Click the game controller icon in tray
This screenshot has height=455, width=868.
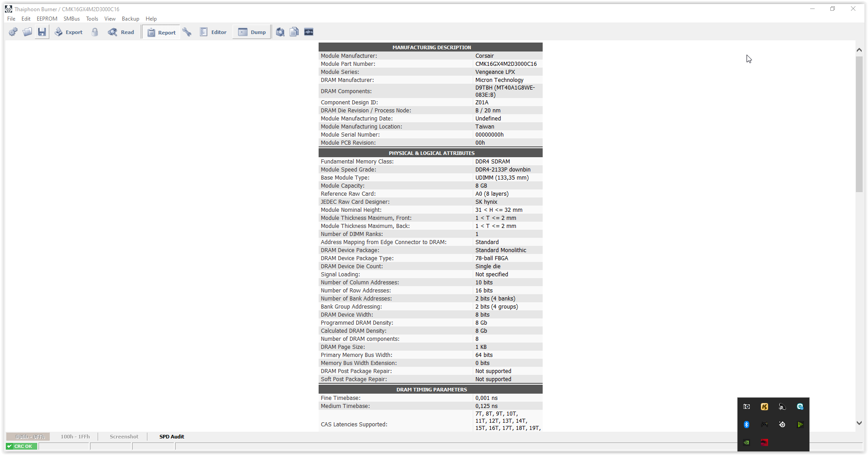click(764, 425)
